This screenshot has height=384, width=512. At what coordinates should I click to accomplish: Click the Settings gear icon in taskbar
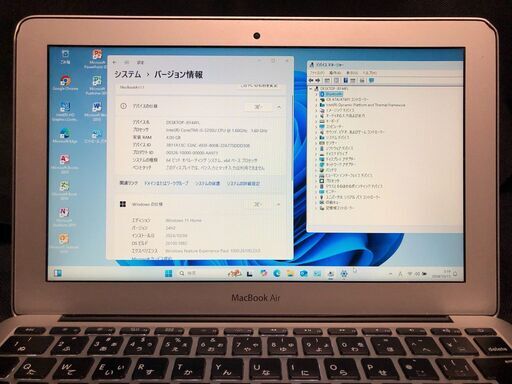344,274
